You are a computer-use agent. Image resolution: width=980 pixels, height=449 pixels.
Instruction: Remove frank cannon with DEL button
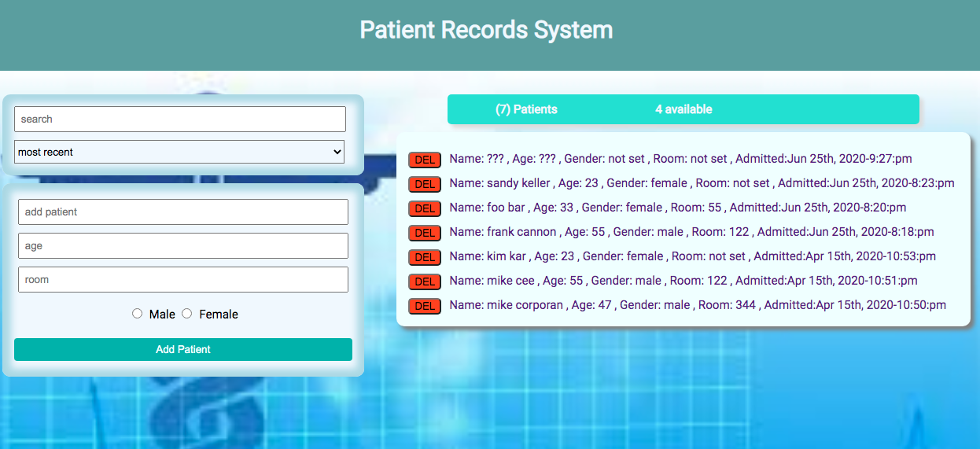[425, 233]
